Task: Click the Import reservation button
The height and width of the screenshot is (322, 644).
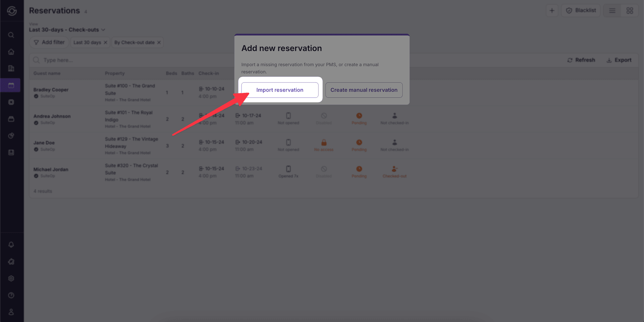Action: [x=280, y=90]
